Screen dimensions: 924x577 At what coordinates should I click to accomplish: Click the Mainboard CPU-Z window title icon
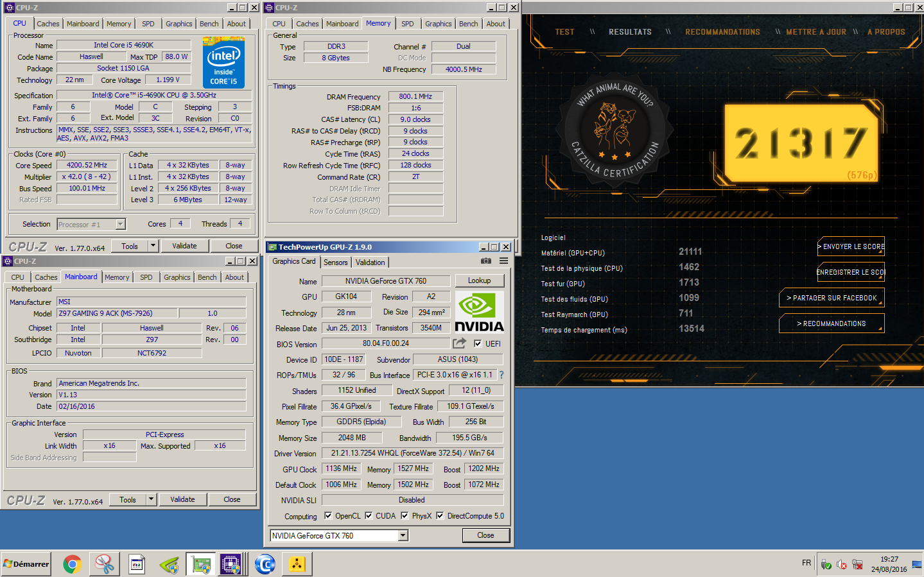pos(8,261)
